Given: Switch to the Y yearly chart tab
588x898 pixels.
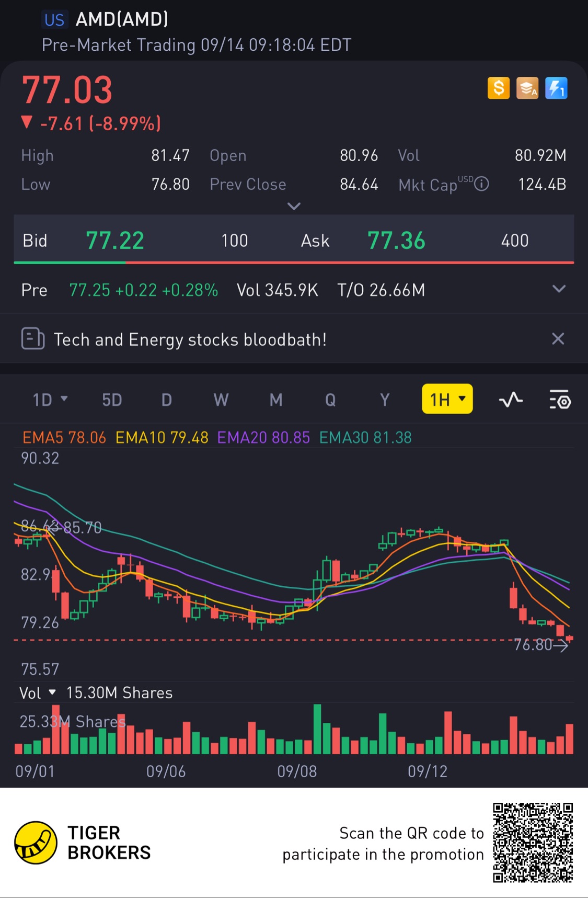Looking at the screenshot, I should point(385,400).
